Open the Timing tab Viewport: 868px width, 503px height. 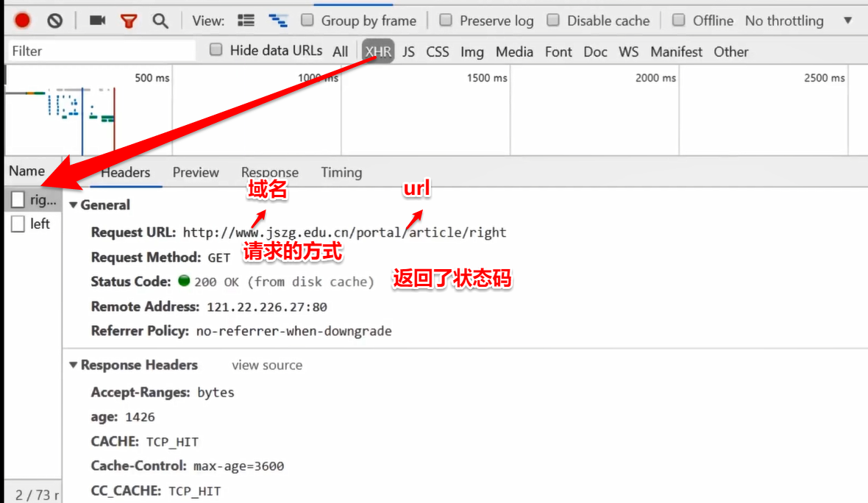(x=341, y=172)
